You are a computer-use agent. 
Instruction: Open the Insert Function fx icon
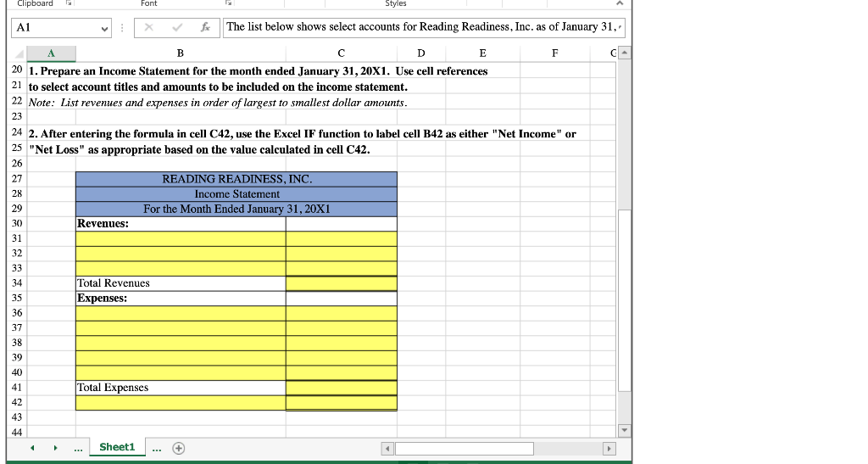pos(205,27)
